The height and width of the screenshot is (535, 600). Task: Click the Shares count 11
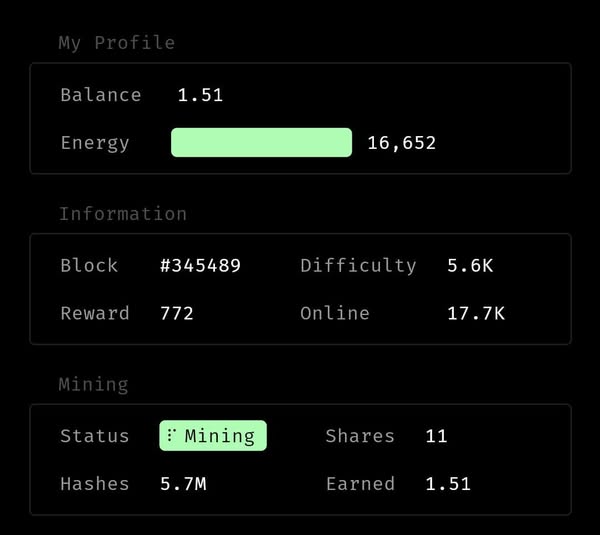(x=436, y=436)
